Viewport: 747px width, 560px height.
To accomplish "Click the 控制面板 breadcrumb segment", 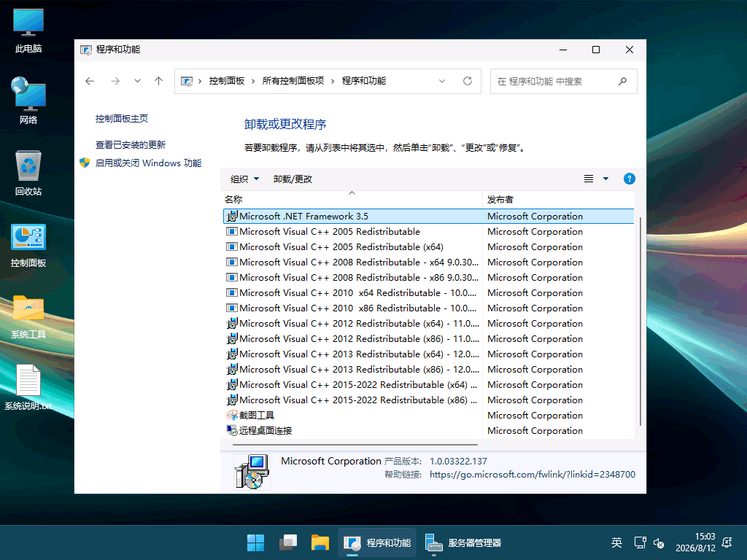I will click(x=227, y=81).
